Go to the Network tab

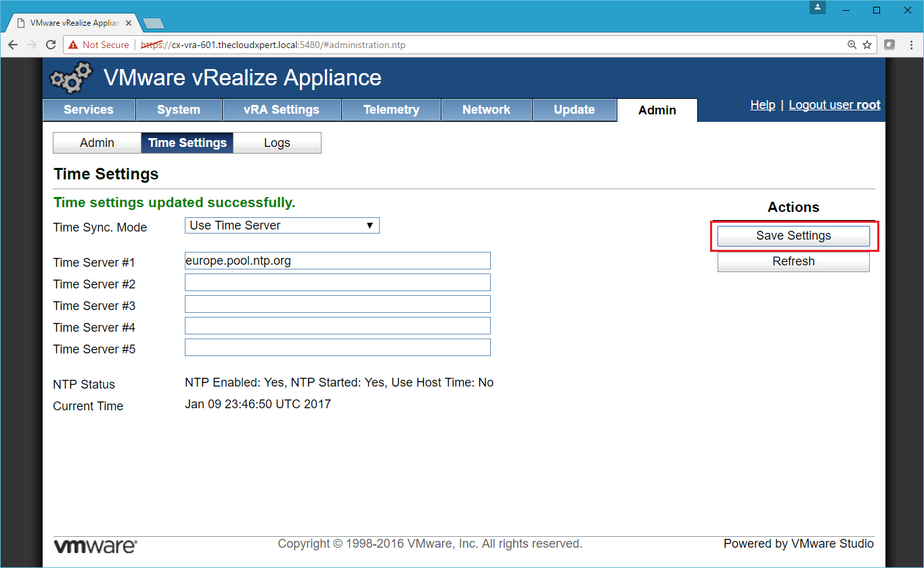[486, 110]
